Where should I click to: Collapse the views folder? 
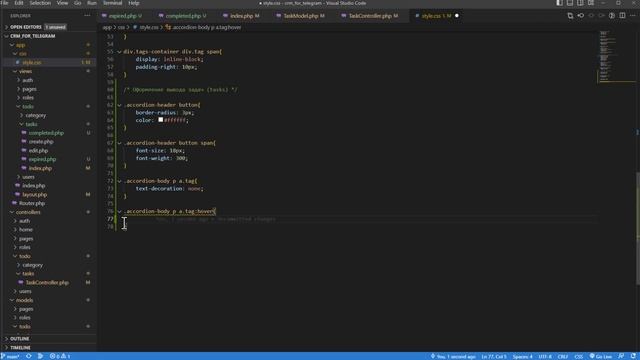click(x=48, y=71)
